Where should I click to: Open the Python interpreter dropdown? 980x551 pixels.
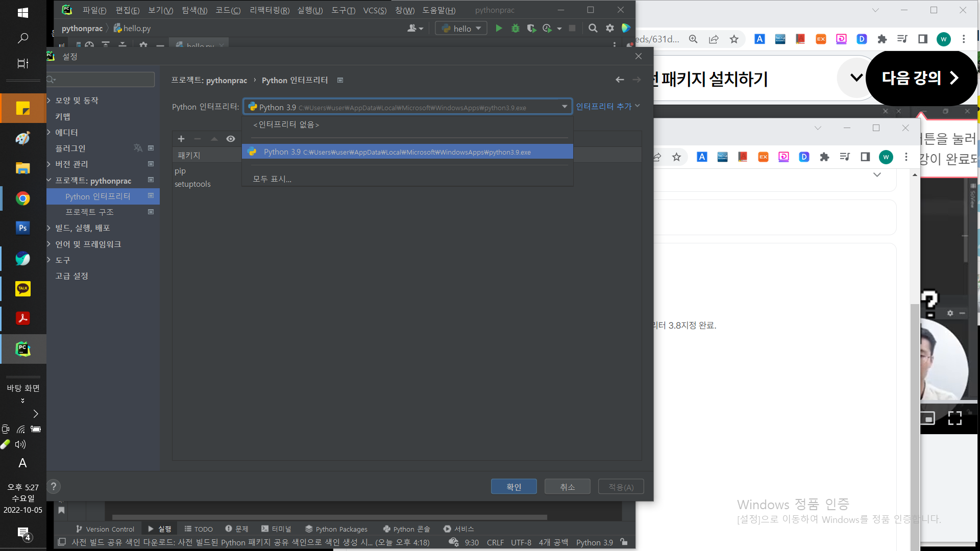407,107
